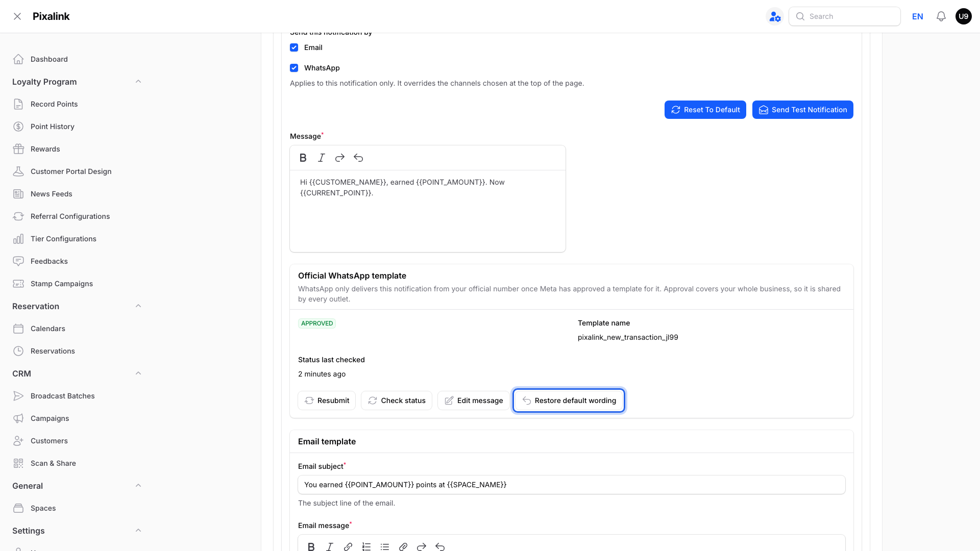The width and height of the screenshot is (980, 551).
Task: Focus the Search box in header
Action: click(845, 16)
